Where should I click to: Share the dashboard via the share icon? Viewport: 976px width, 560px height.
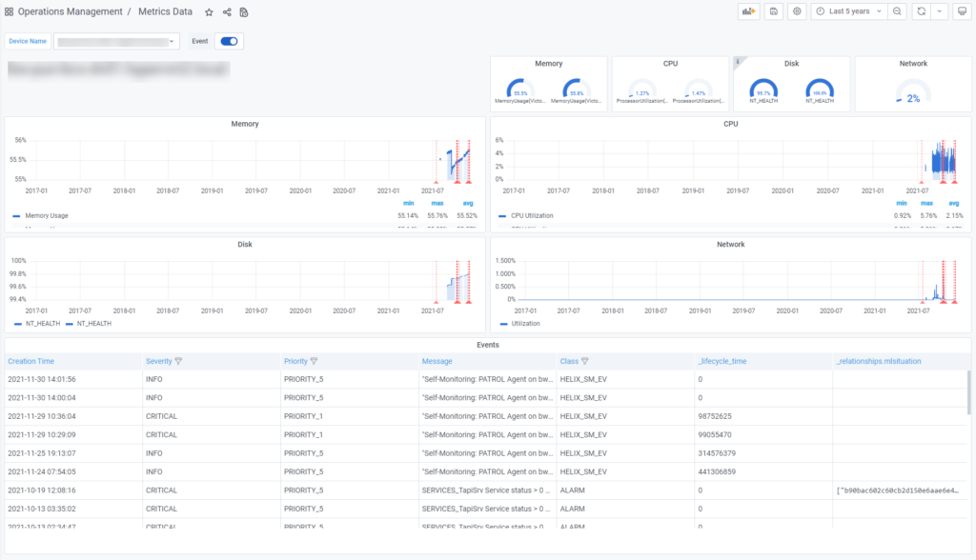(x=226, y=11)
